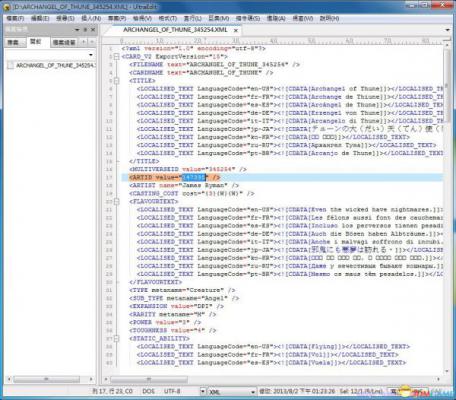Click the line and column position status
This screenshot has width=456, height=400.
point(113,391)
